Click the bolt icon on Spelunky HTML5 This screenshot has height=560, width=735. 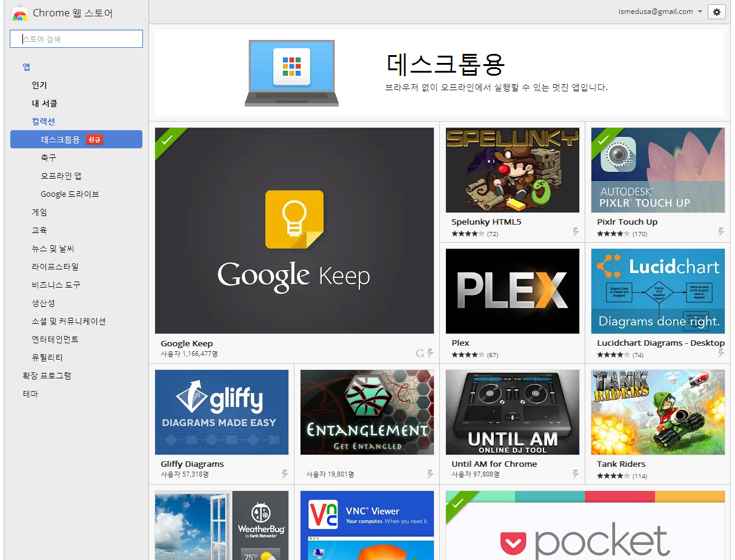click(x=576, y=232)
